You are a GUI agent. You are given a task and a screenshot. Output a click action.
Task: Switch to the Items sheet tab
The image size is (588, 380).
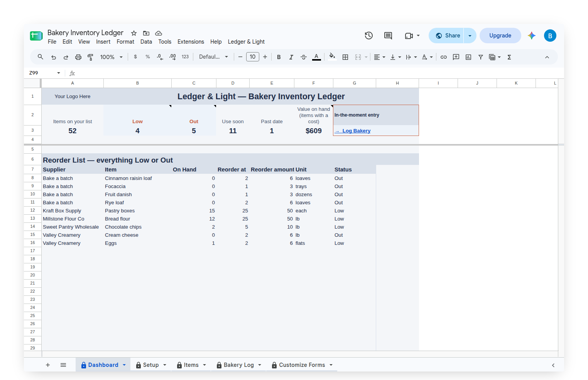point(191,365)
